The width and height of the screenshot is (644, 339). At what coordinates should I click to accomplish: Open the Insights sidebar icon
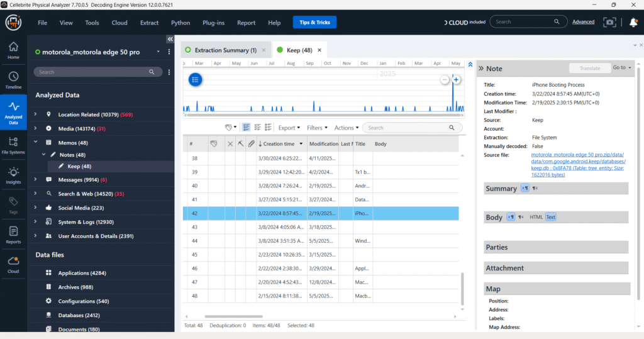pos(13,175)
